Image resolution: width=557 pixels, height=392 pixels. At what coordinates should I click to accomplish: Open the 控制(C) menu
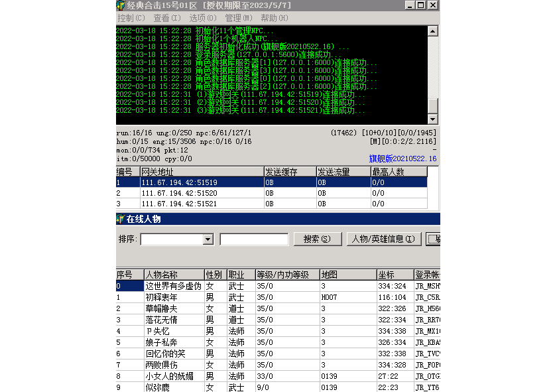pyautogui.click(x=130, y=18)
